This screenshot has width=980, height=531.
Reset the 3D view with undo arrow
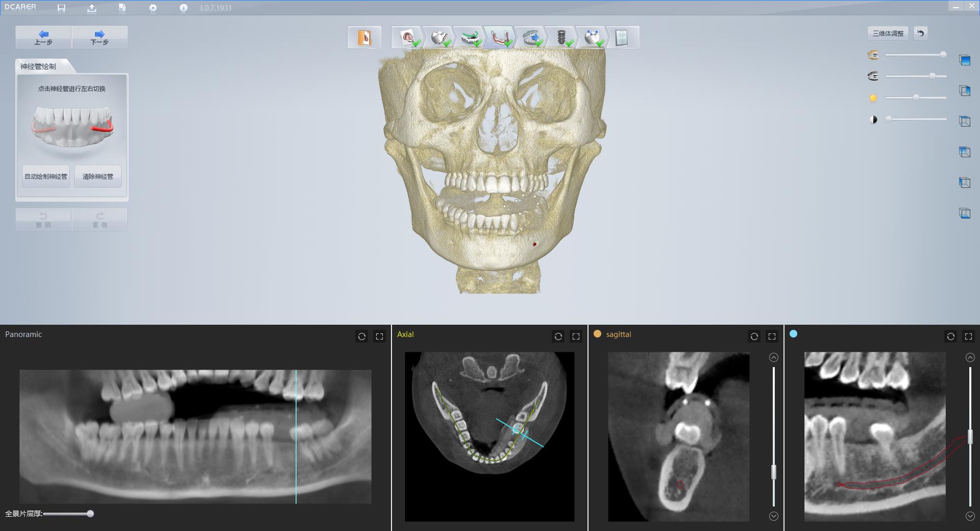[x=920, y=33]
